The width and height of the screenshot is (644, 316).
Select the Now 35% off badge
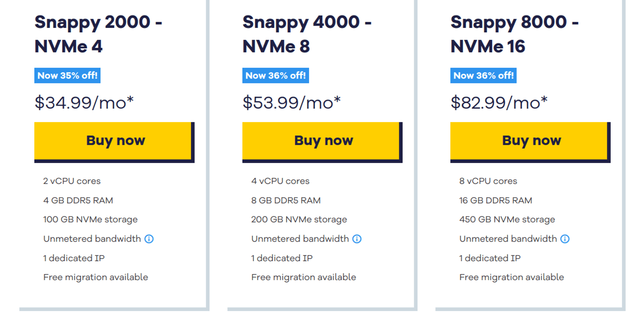coord(67,75)
